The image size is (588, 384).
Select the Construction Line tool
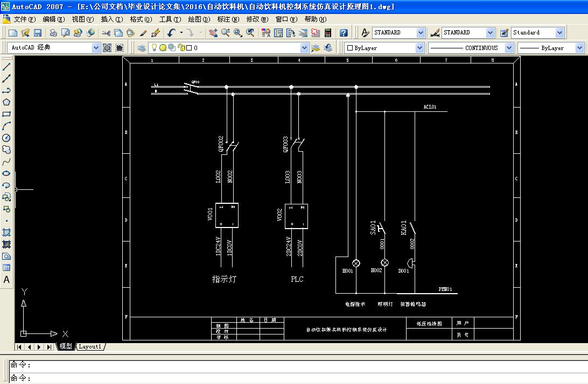click(6, 79)
